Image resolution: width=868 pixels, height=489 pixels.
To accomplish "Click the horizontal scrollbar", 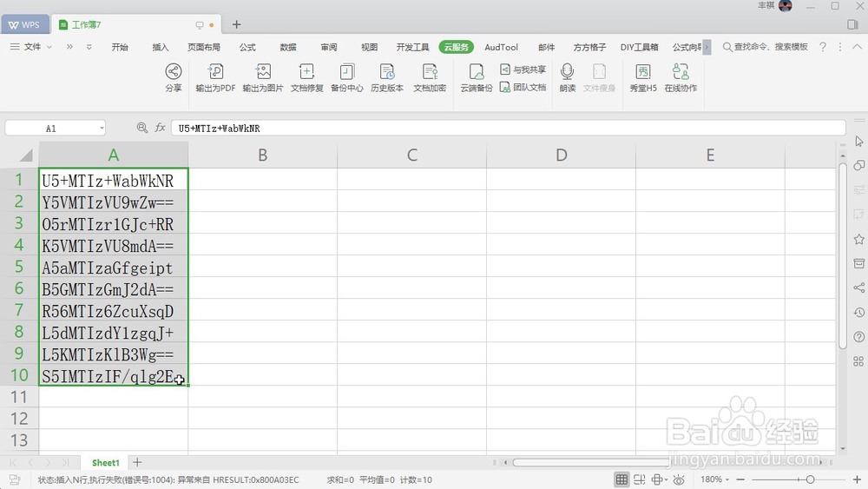I will coord(590,462).
